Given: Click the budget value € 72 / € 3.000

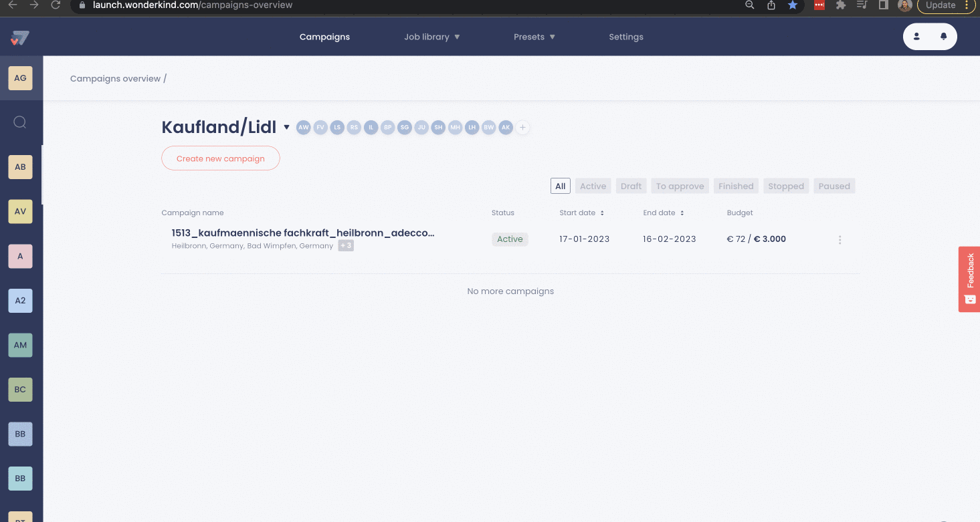Looking at the screenshot, I should coord(757,239).
